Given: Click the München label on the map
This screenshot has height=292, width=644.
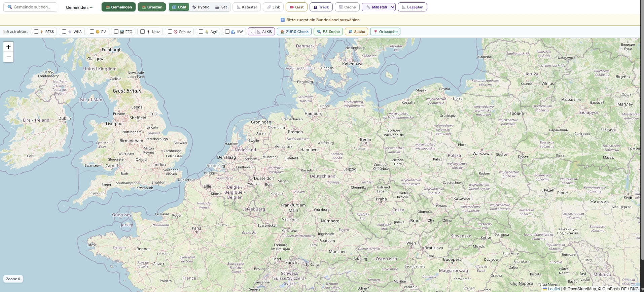Looking at the screenshot, I should coord(337,252).
